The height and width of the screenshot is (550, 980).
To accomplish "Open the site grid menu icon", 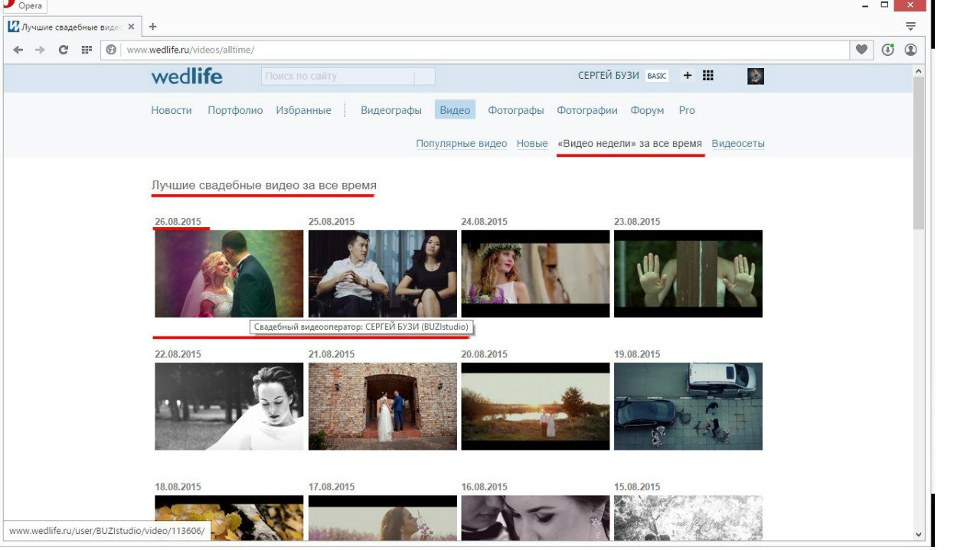I will click(708, 76).
